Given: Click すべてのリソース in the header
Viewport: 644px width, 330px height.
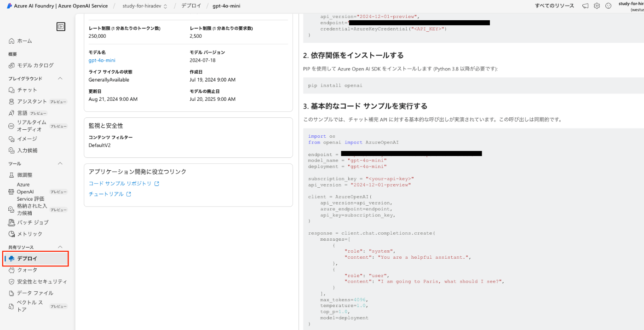Looking at the screenshot, I should click(x=554, y=6).
